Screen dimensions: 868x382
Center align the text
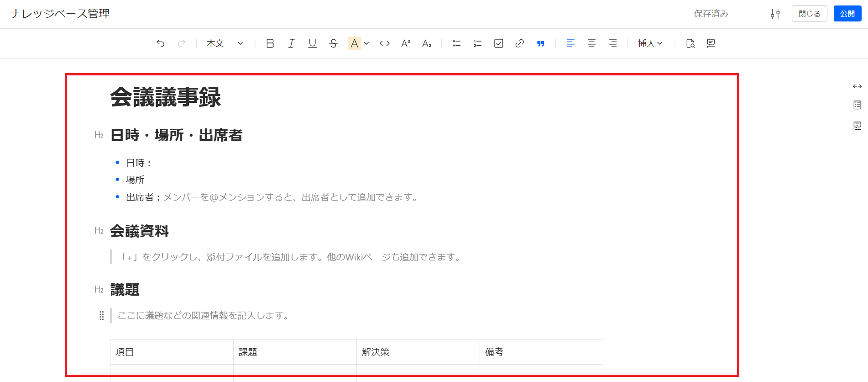(x=592, y=43)
